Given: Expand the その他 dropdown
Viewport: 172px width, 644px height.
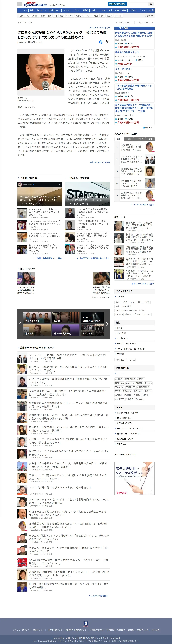Looking at the screenshot, I should pyautogui.click(x=149, y=16).
